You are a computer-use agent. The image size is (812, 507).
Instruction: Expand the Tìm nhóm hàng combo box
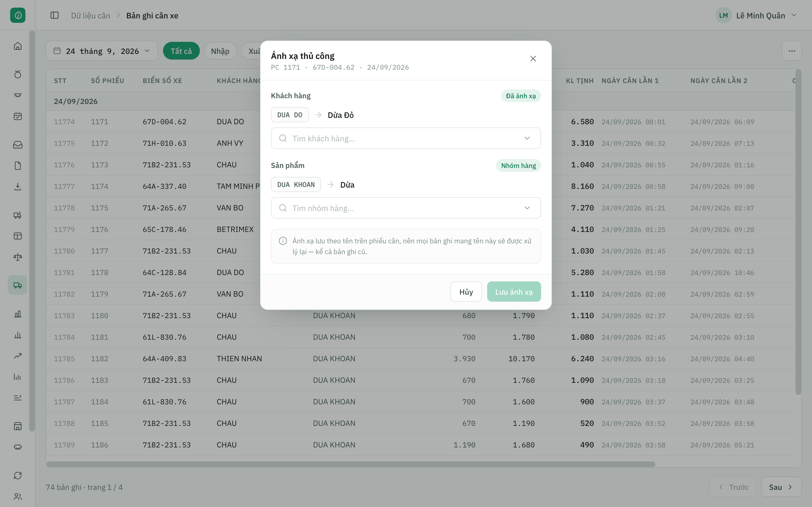406,208
